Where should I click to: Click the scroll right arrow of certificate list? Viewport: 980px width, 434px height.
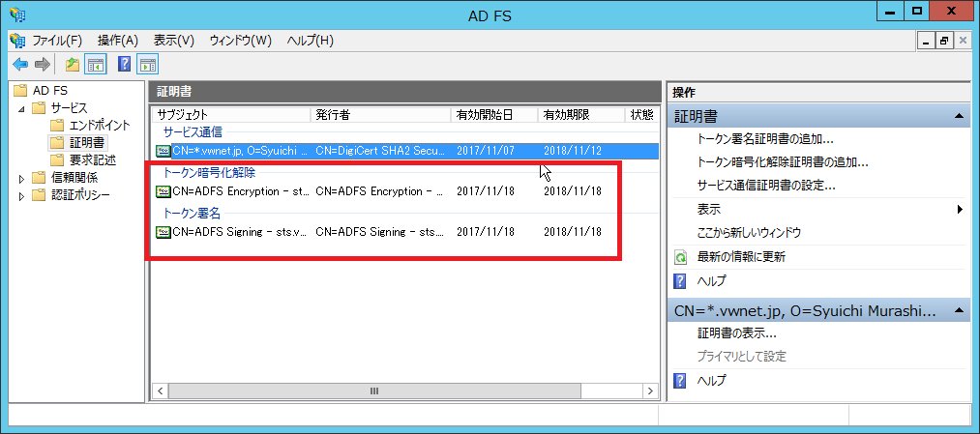point(650,391)
